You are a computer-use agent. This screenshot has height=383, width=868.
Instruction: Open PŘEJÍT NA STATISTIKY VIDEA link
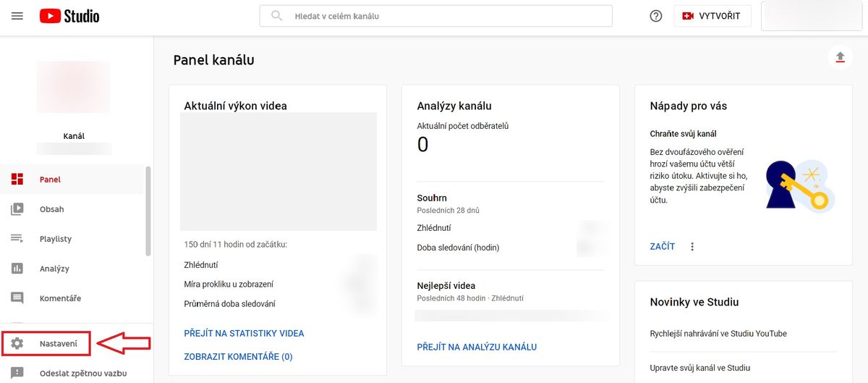pos(244,334)
